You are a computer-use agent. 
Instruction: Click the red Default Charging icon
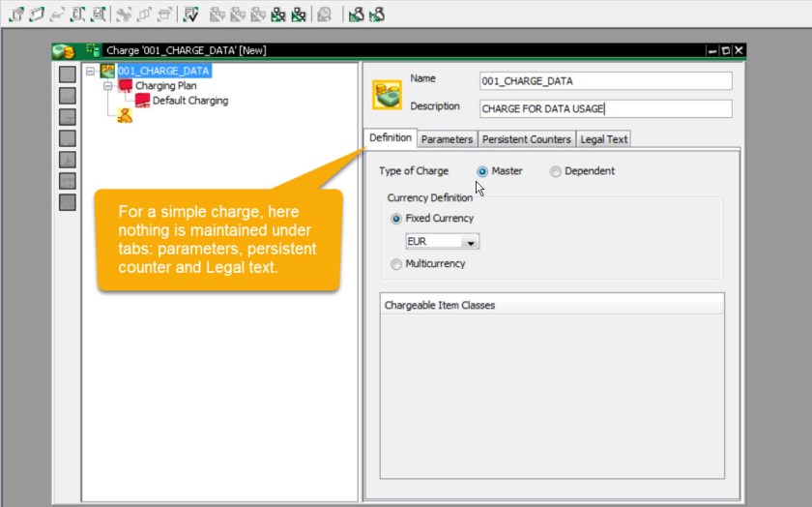click(142, 101)
